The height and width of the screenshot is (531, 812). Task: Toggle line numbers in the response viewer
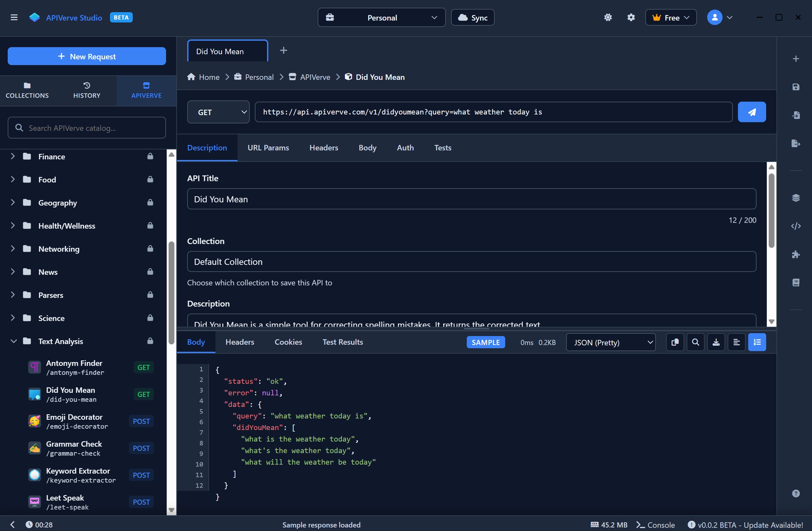(x=757, y=342)
